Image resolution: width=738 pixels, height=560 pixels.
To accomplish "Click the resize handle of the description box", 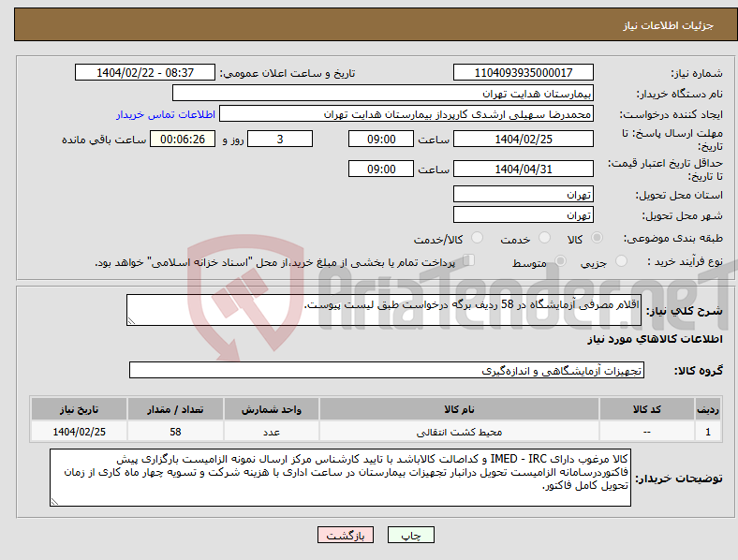I will tap(131, 321).
